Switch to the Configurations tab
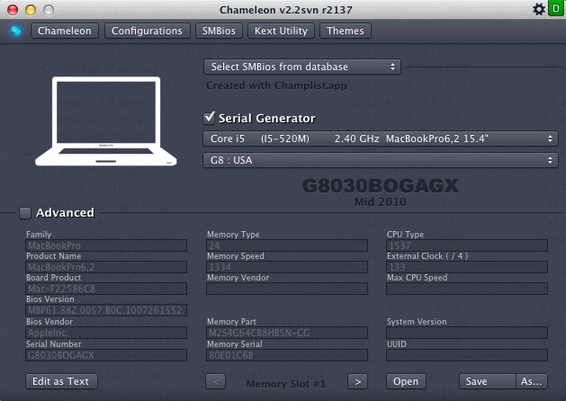This screenshot has width=566, height=401. coord(147,31)
